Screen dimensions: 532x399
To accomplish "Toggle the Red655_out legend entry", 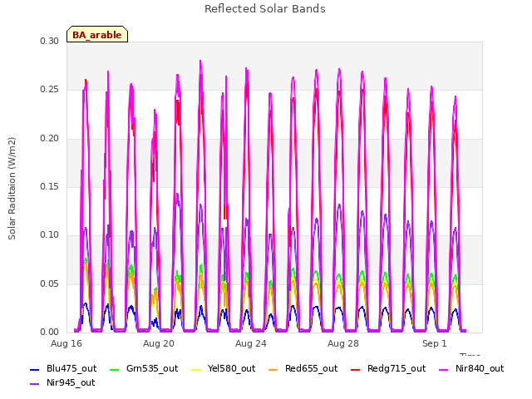I will (303, 368).
